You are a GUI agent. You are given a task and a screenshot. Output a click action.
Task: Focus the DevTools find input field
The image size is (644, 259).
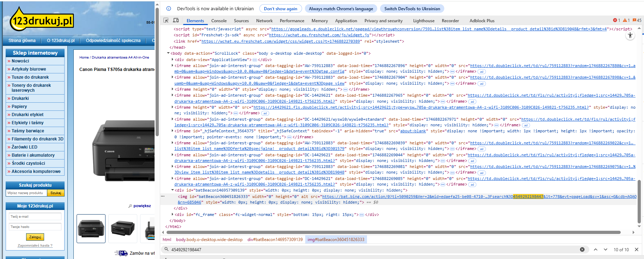click(x=374, y=249)
